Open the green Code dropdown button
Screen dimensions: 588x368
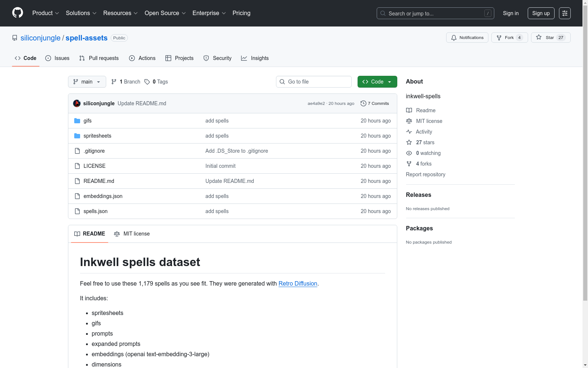click(377, 82)
